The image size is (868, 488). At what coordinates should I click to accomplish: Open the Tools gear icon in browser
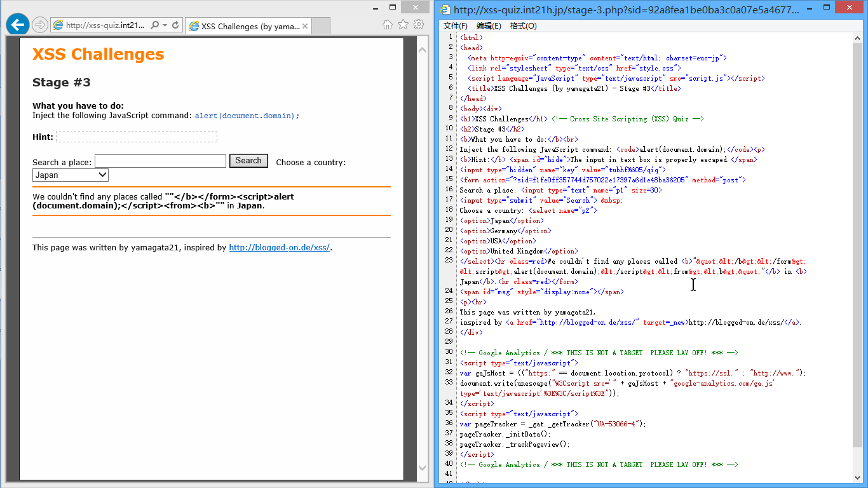(418, 25)
